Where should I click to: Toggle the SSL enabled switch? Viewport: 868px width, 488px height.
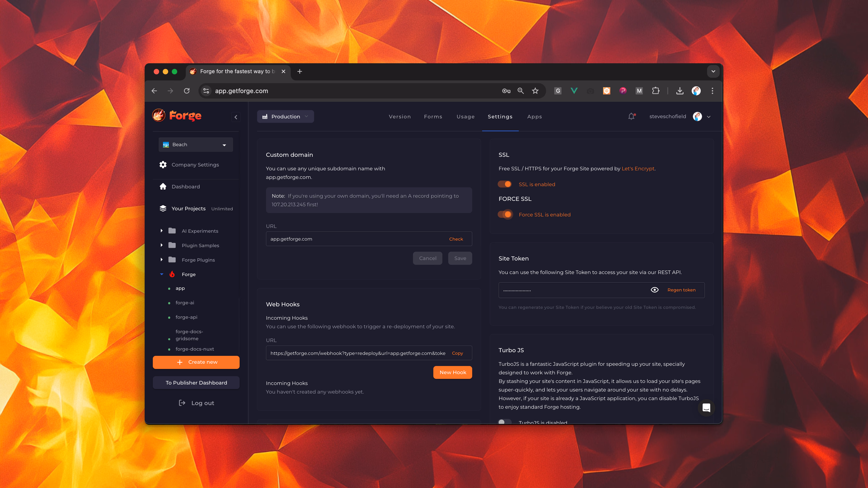click(x=505, y=184)
